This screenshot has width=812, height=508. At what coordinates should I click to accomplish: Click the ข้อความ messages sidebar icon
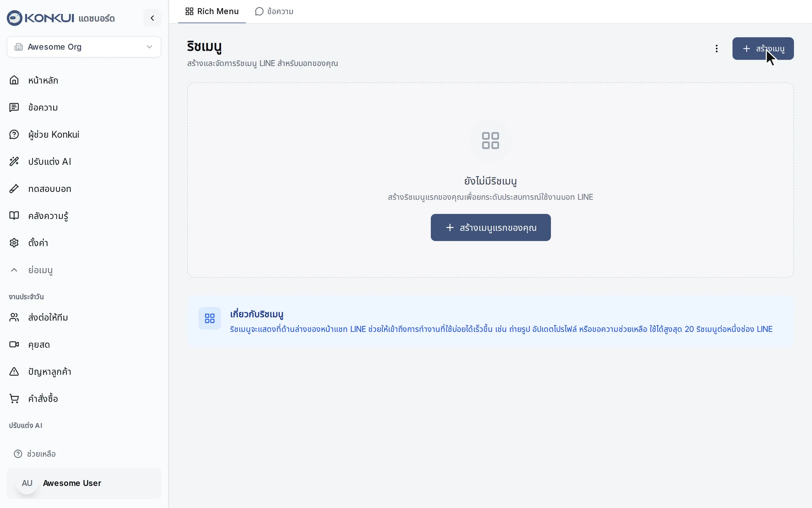[x=14, y=107]
